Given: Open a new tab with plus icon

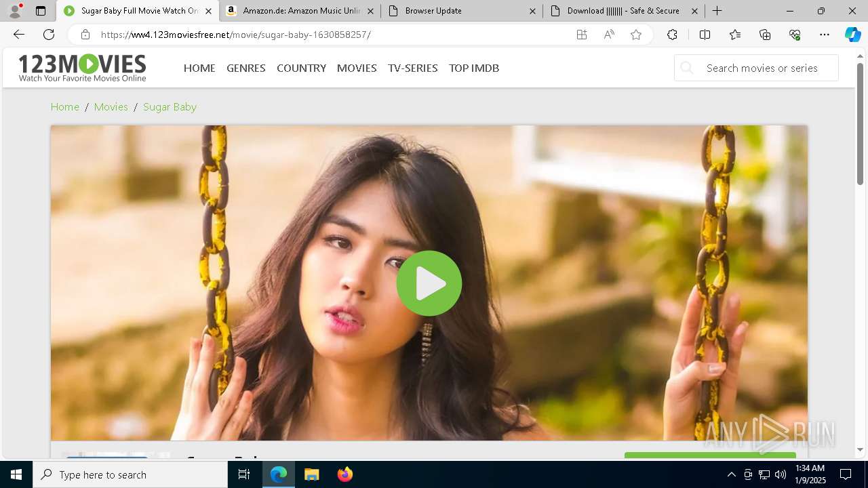Looking at the screenshot, I should coord(717,11).
